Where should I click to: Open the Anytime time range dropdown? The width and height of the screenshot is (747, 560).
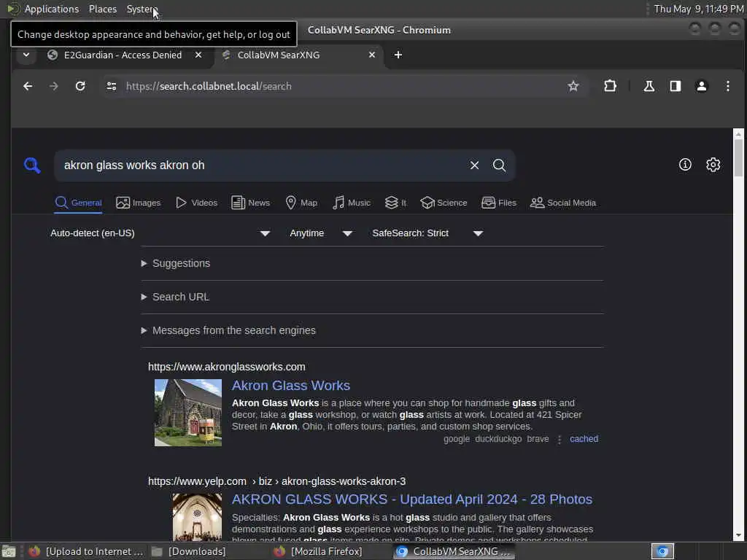click(x=321, y=233)
